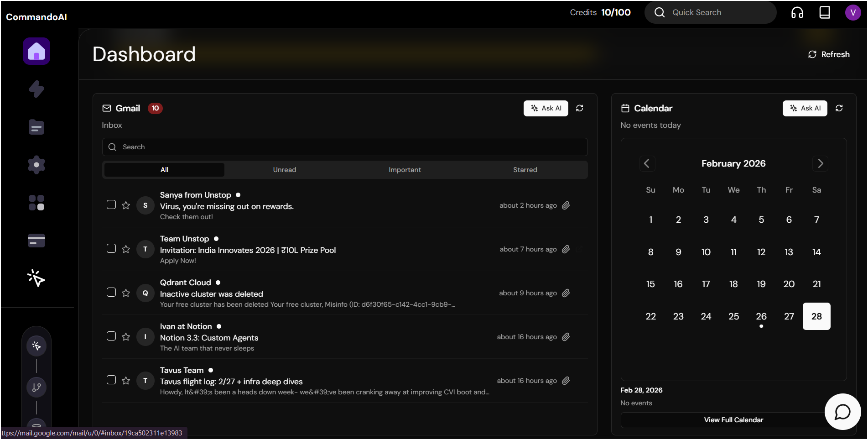Image resolution: width=868 pixels, height=440 pixels.
Task: Select the git branch node in workflow rail
Action: pyautogui.click(x=36, y=388)
